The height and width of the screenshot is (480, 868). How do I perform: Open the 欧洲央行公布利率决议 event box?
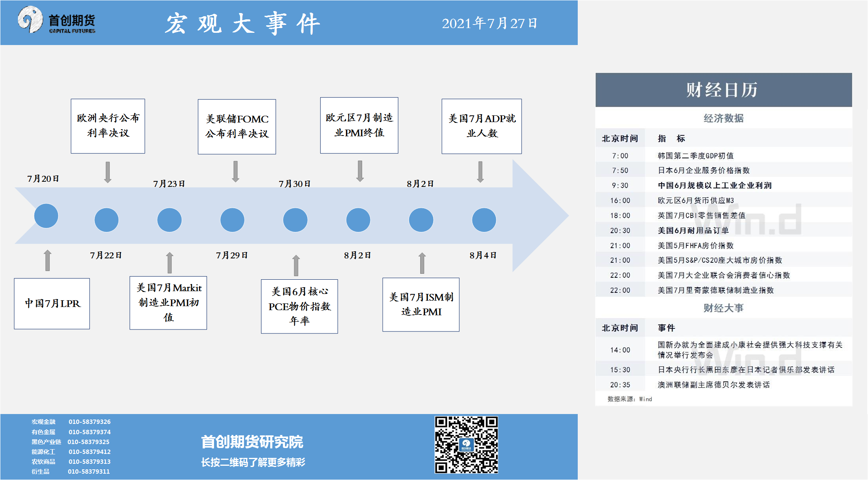pos(108,126)
